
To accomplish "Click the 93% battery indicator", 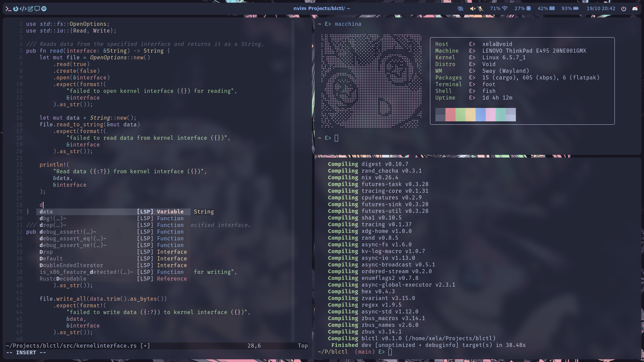I will (x=570, y=9).
